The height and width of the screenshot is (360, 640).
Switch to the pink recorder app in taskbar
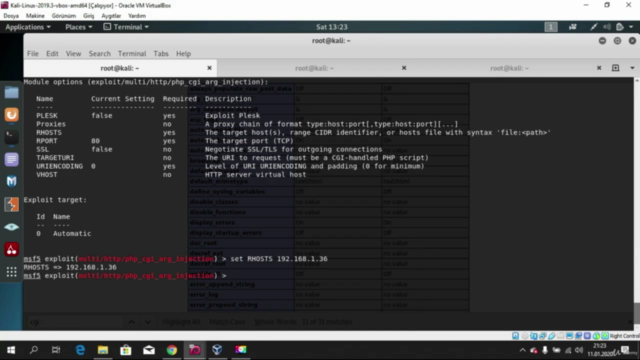tap(195, 350)
